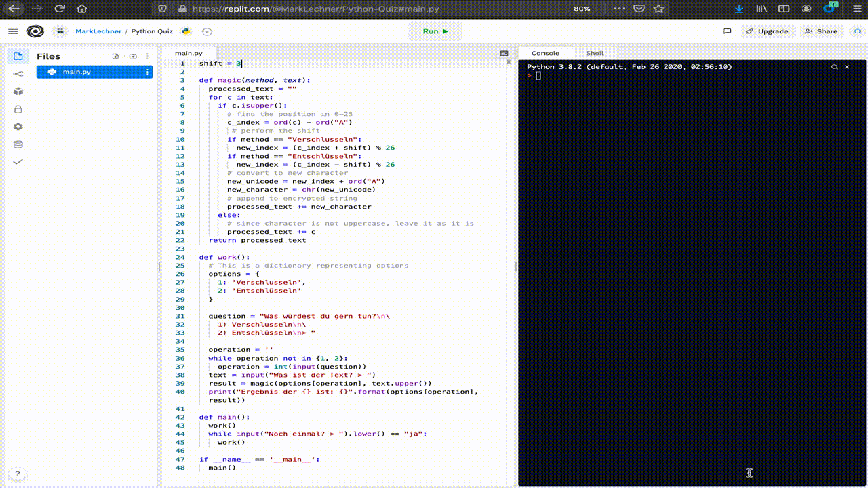This screenshot has width=868, height=488.
Task: Open the Firefox application menu
Action: 856,9
